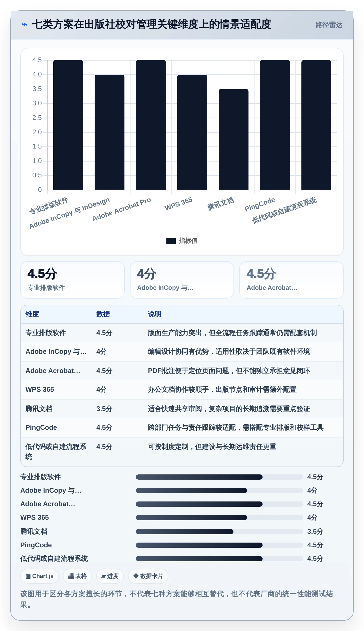Open the 4.5分 专业排版软件 data card

tap(73, 280)
